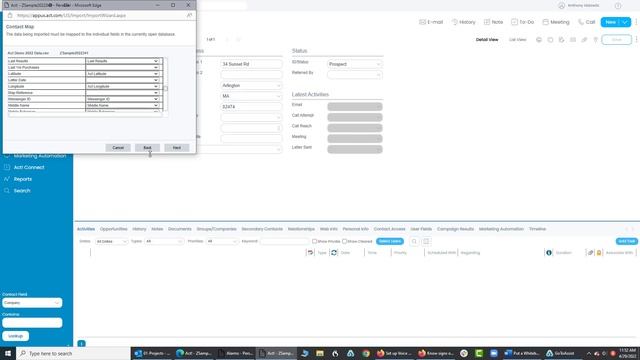Click the map pin location icon
Image resolution: width=640 pixels, height=360 pixels.
point(596,40)
